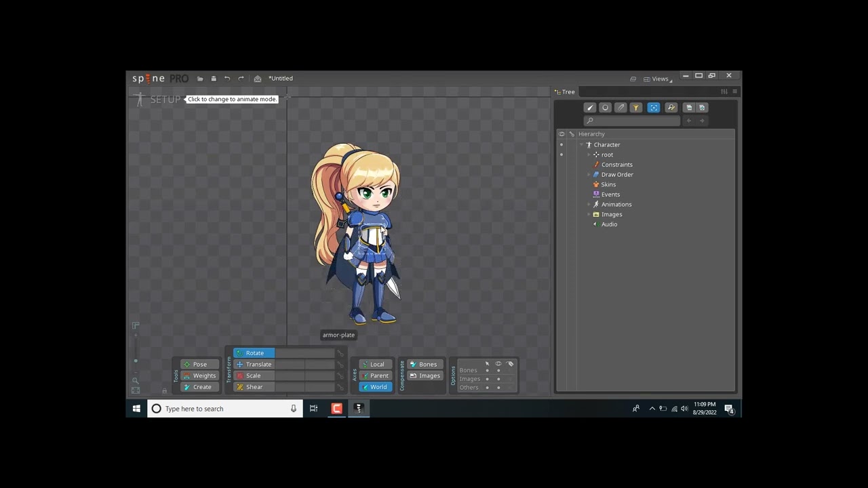Expand the Animations node
868x488 pixels.
pos(589,205)
